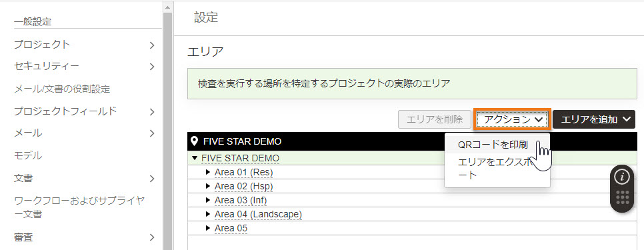Click the エリアを削除 button
Viewport: 644px width, 250px height.
435,119
